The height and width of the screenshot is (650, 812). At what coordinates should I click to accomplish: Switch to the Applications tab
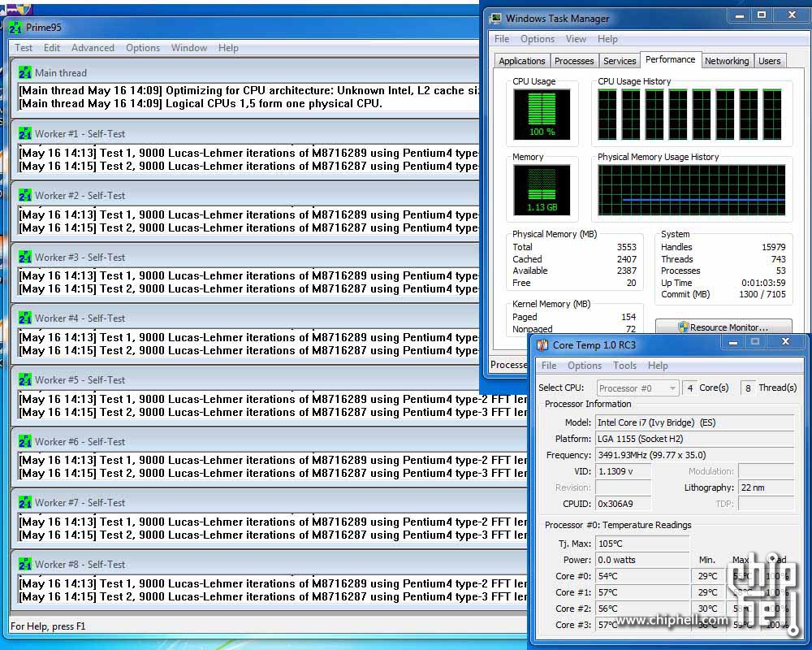(x=522, y=61)
